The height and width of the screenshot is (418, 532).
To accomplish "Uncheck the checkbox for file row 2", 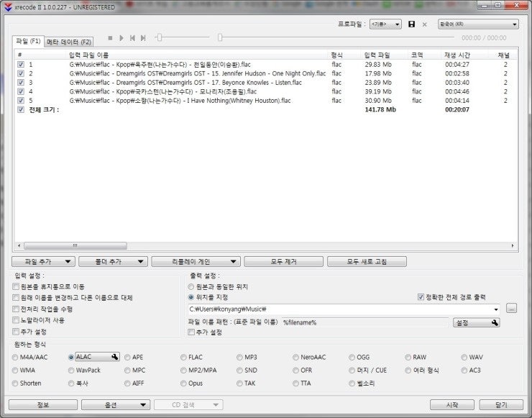I will pos(21,73).
